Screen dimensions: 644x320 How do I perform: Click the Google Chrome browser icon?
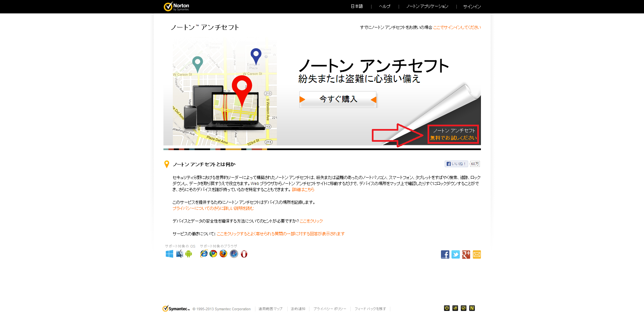pos(213,254)
